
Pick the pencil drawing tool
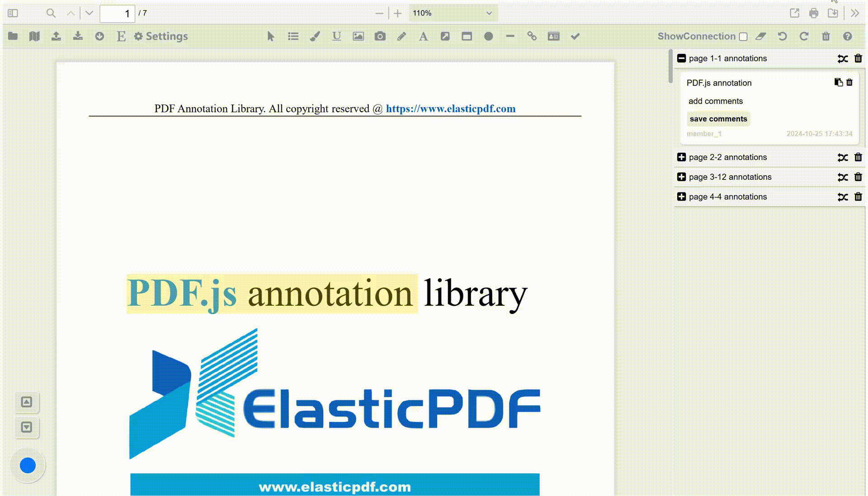[x=401, y=36]
